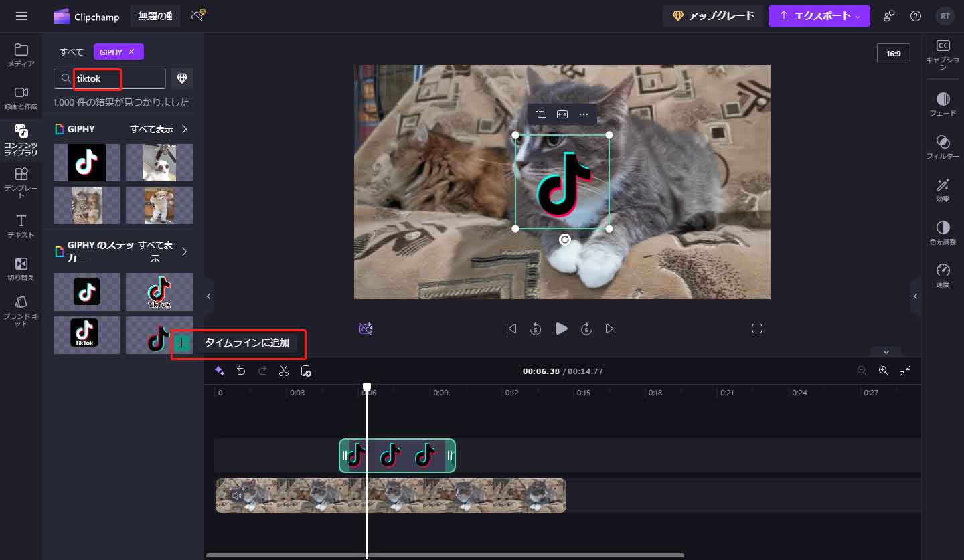Remove the GIPHY filter chip
Screen dimensions: 964x560
click(x=131, y=52)
